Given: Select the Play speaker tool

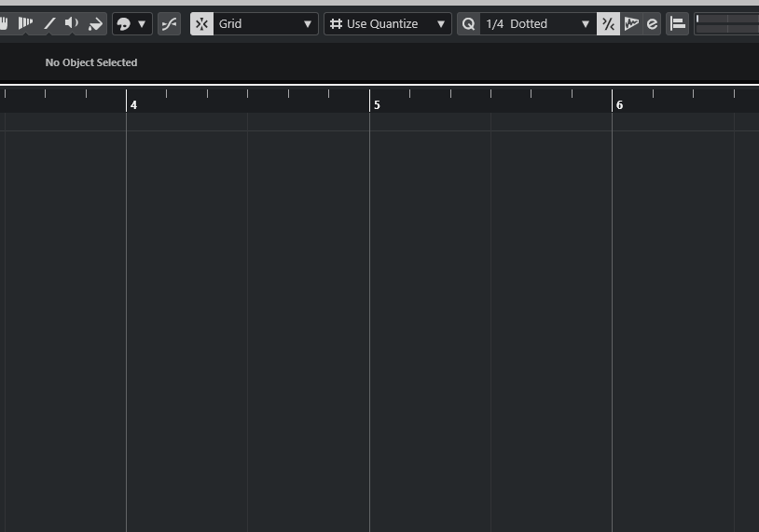Looking at the screenshot, I should pos(72,23).
